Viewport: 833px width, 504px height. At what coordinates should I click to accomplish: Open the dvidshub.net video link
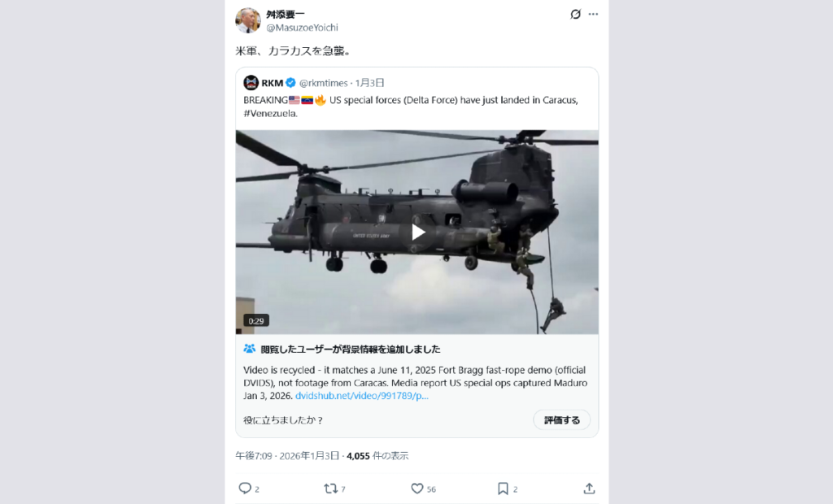(x=362, y=396)
